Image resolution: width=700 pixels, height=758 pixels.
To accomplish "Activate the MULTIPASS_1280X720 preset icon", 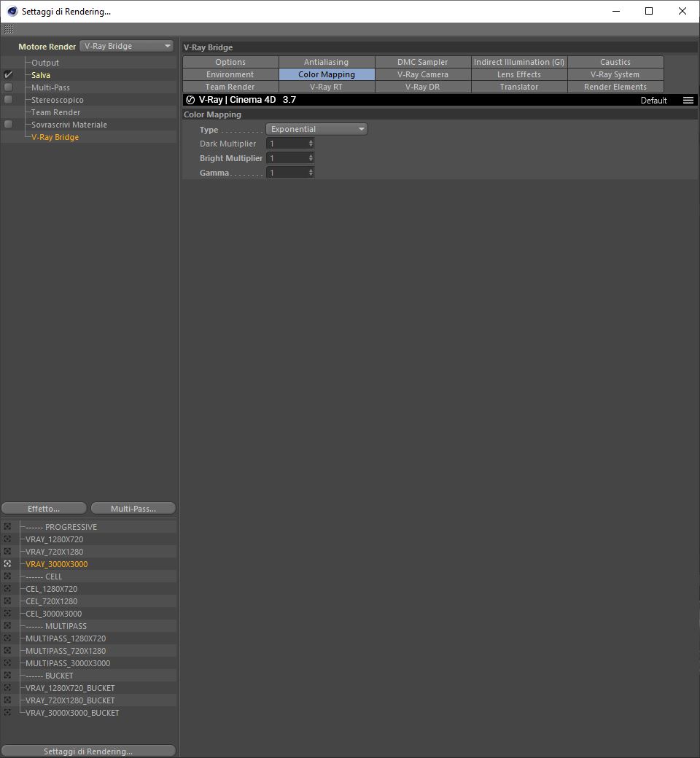I will tap(7, 638).
